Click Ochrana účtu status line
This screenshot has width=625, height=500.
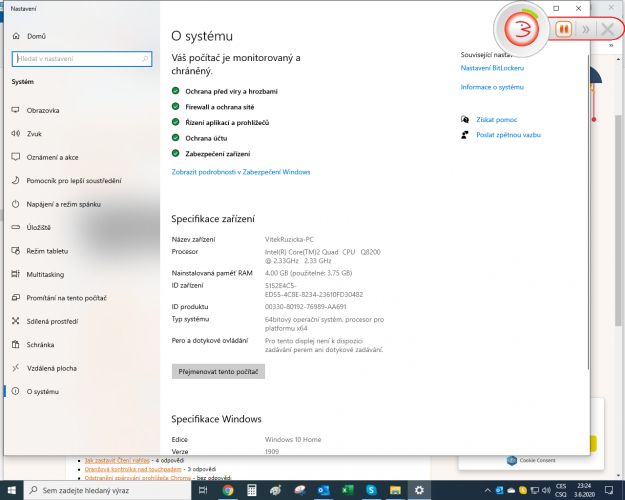206,138
